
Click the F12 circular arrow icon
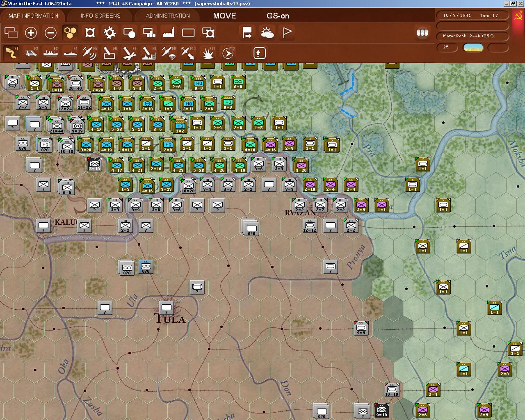click(x=228, y=53)
